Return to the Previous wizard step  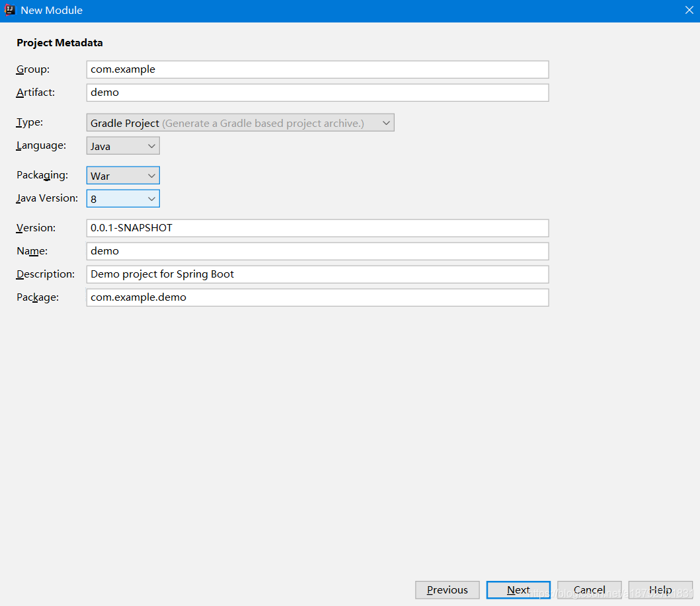coord(447,590)
